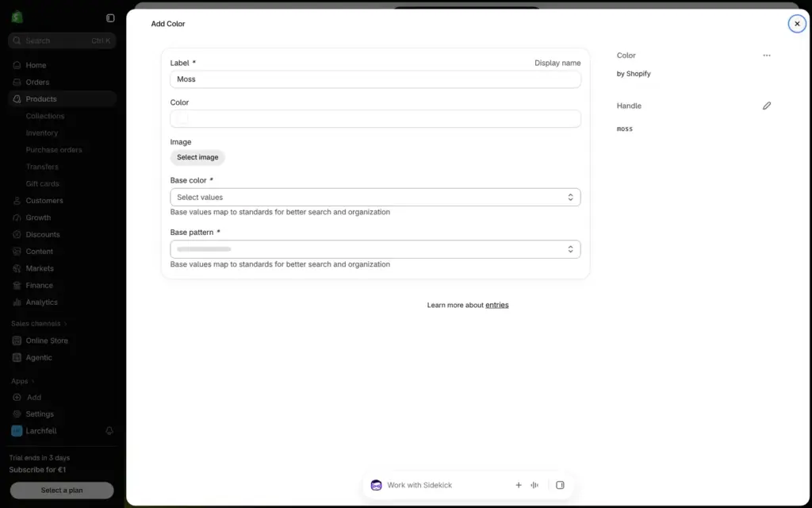Click the Sidekick avatar icon

(x=377, y=485)
